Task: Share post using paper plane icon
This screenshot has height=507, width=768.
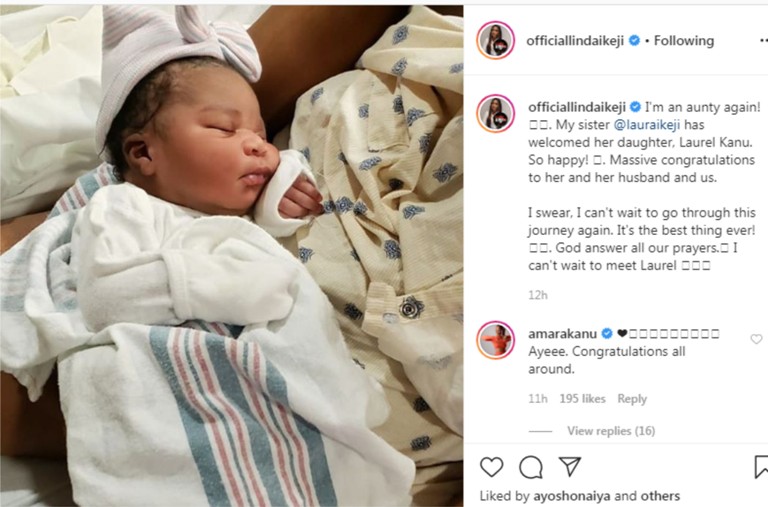Action: [x=570, y=467]
